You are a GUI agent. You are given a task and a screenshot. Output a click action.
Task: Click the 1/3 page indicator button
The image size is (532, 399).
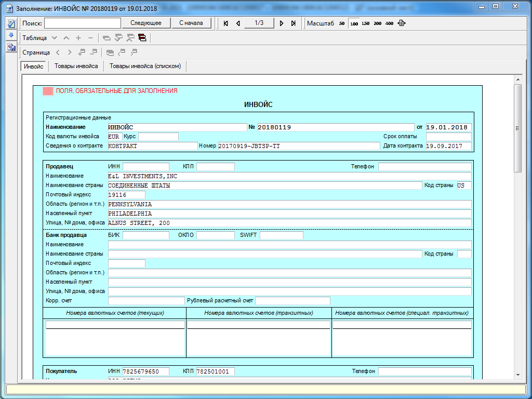[259, 23]
